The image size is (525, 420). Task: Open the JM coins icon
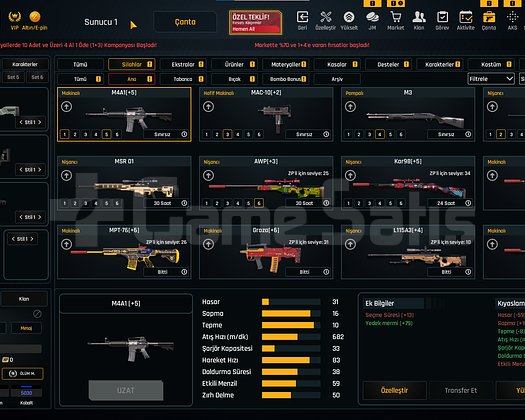click(372, 20)
